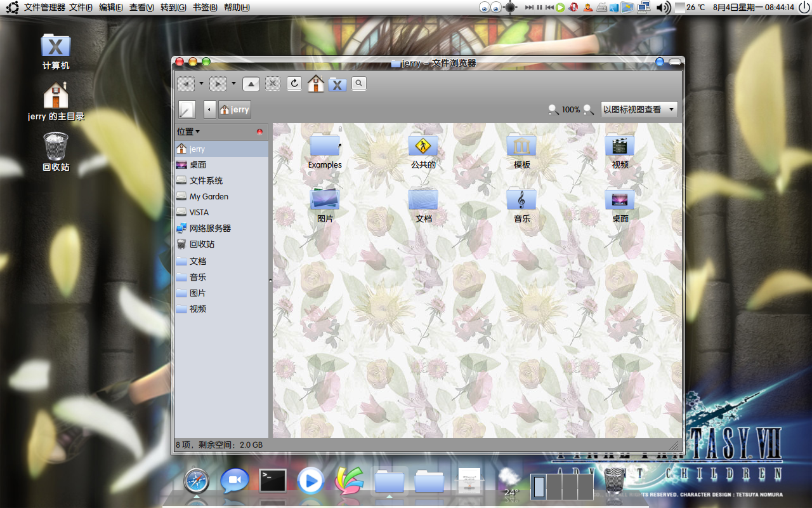Open 计算机 desktop icon
The width and height of the screenshot is (812, 508).
point(56,51)
